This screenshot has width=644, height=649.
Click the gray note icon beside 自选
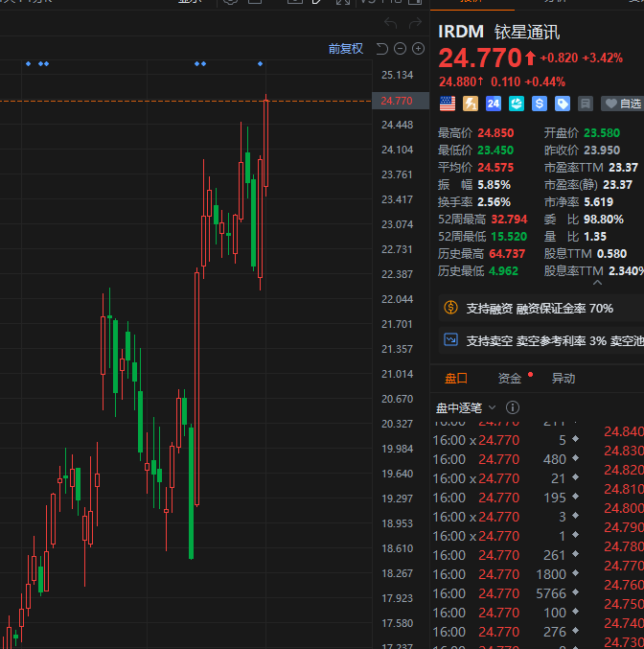point(586,104)
